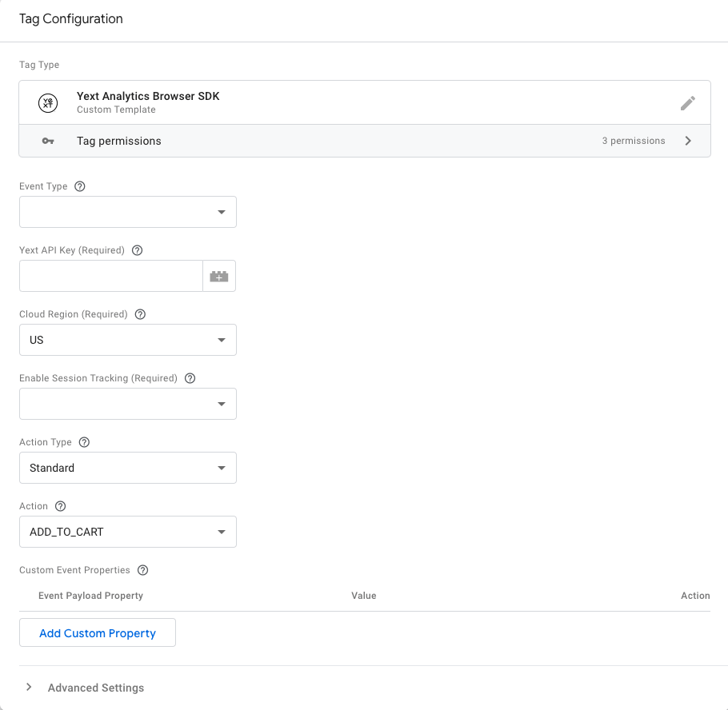Image resolution: width=728 pixels, height=710 pixels.
Task: Click '3 permissions' text
Action: (634, 141)
